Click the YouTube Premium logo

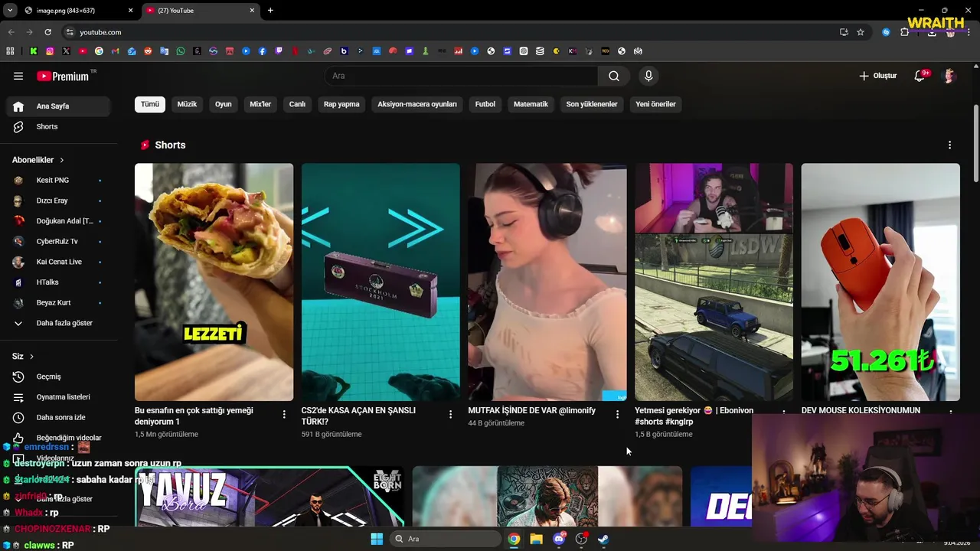pyautogui.click(x=63, y=76)
